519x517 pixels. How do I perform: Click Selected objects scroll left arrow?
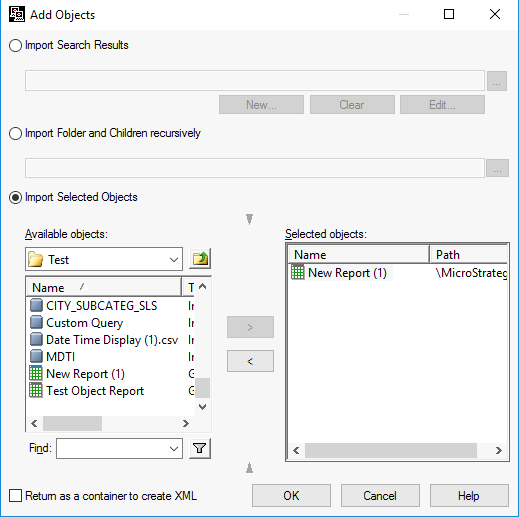[296, 451]
